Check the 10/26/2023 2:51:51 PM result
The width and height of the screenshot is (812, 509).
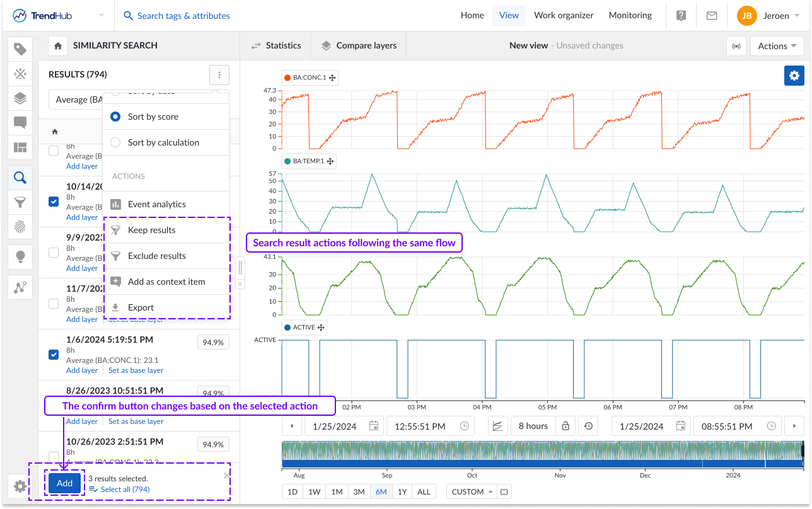click(54, 456)
